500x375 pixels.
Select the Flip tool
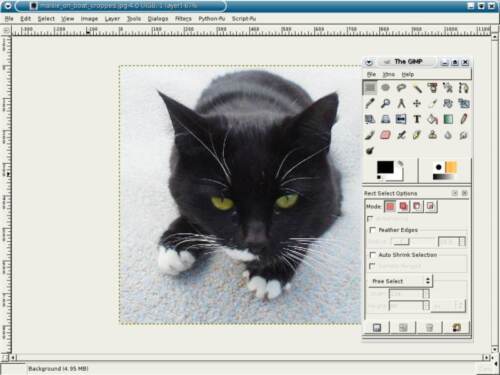[x=401, y=119]
